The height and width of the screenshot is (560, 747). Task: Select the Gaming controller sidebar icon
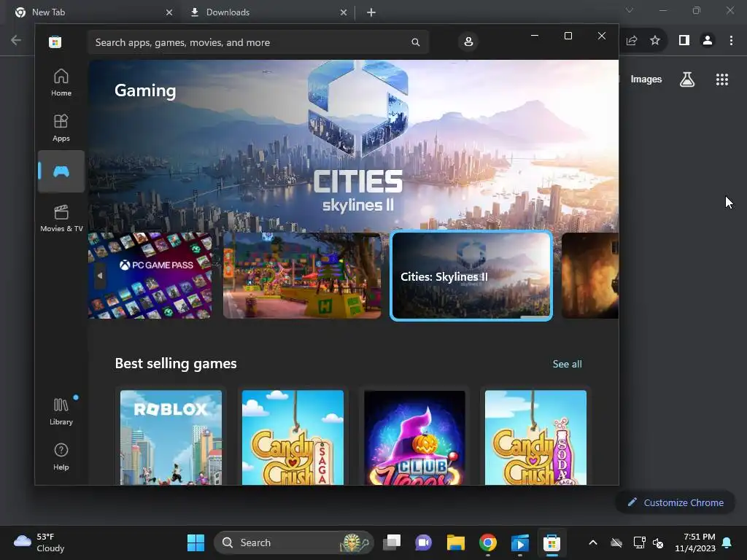[61, 171]
